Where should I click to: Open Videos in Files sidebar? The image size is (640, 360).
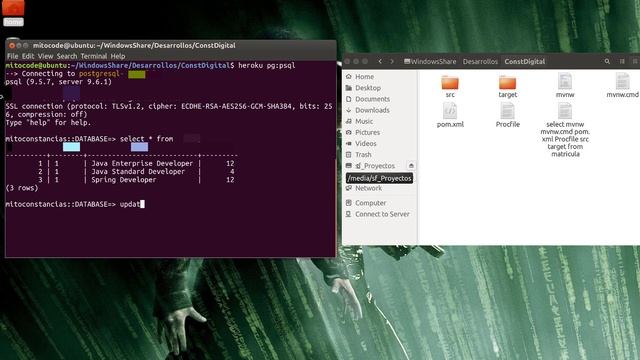365,143
